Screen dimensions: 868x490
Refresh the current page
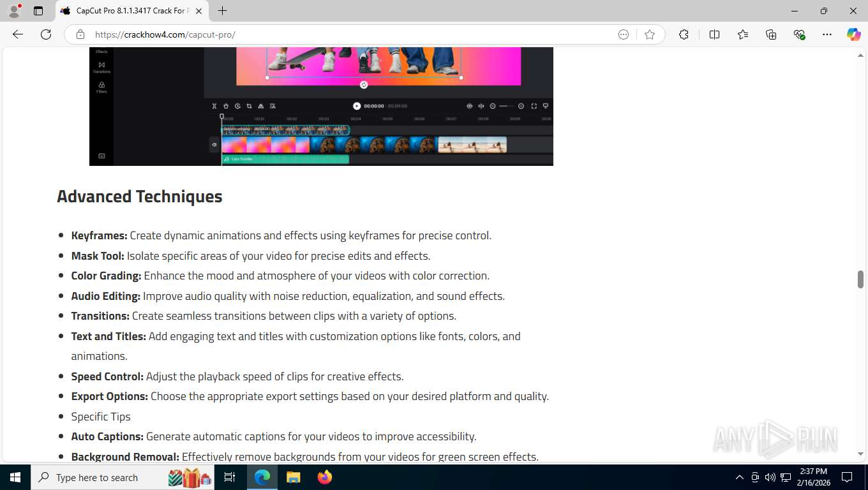(x=46, y=34)
